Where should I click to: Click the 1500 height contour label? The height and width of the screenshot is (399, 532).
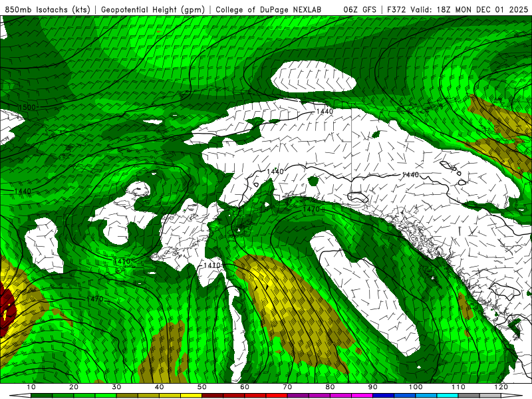coord(27,107)
